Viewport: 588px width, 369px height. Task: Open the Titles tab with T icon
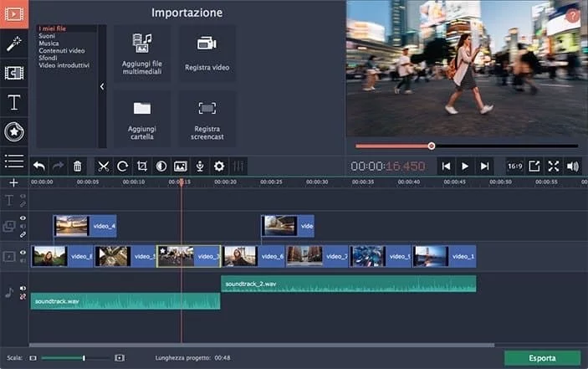coord(14,102)
